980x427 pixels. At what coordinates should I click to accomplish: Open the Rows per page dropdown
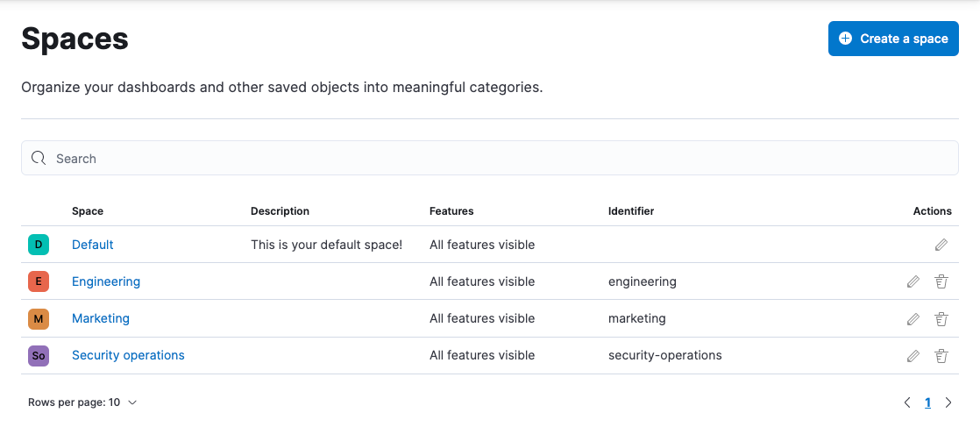coord(82,402)
